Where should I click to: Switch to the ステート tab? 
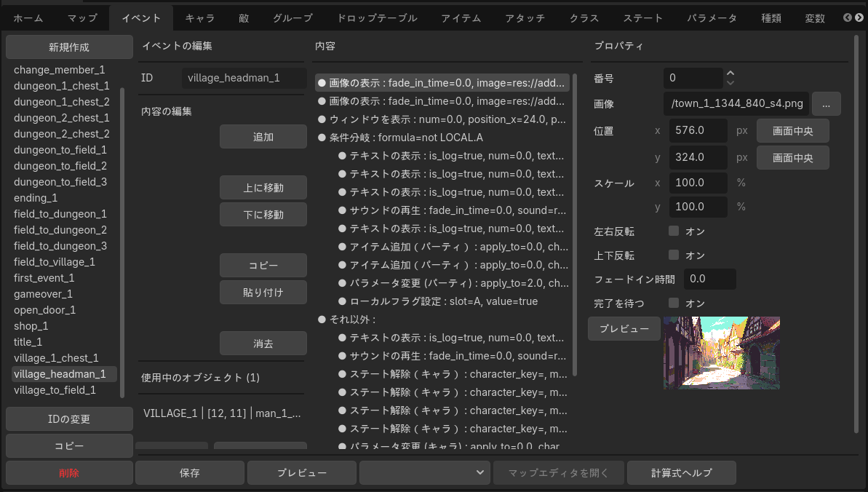(642, 18)
